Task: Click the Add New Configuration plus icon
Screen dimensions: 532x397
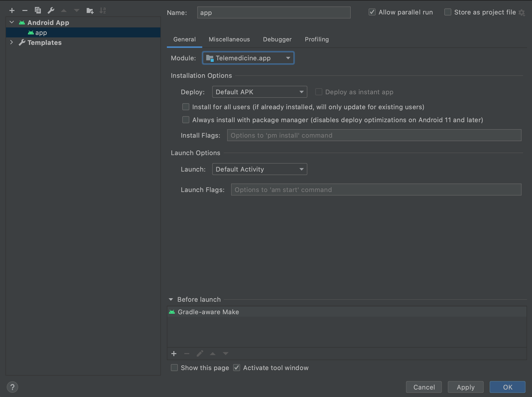Action: point(12,10)
